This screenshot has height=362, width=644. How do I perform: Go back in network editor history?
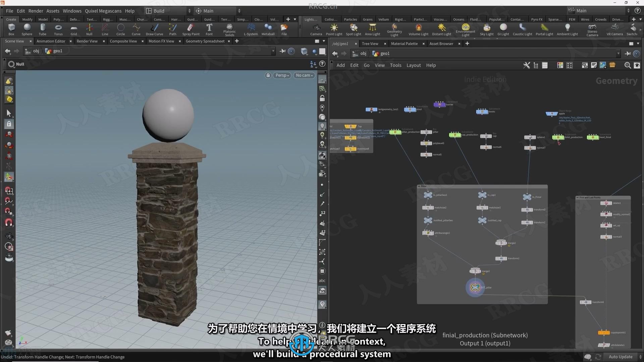click(x=335, y=54)
